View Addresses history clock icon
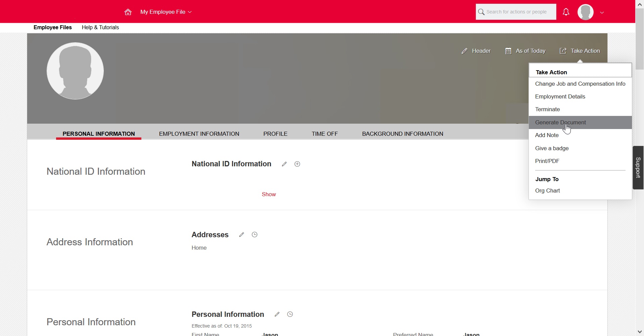The height and width of the screenshot is (336, 644). tap(255, 235)
